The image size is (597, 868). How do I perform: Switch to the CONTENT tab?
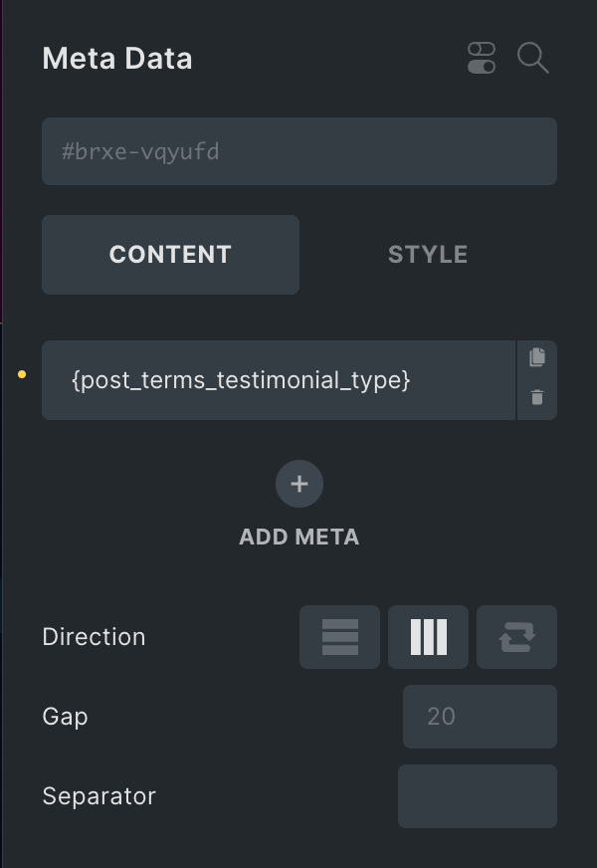click(170, 255)
